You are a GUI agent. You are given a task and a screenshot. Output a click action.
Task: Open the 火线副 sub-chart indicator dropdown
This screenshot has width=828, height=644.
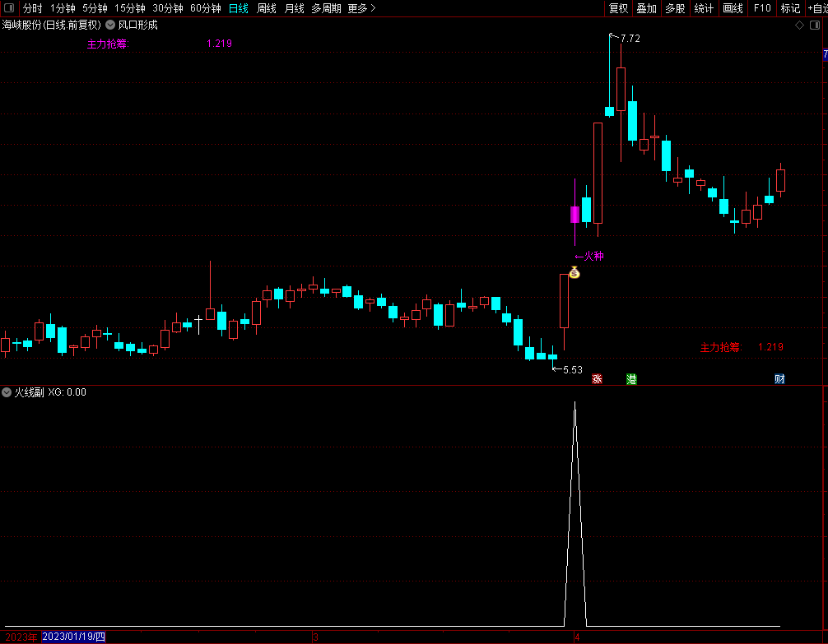click(x=7, y=392)
